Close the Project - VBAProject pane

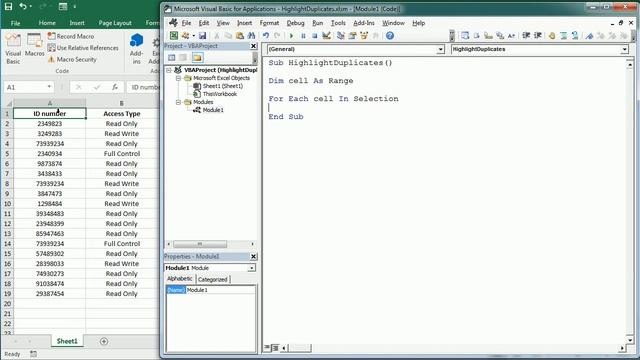click(x=253, y=46)
